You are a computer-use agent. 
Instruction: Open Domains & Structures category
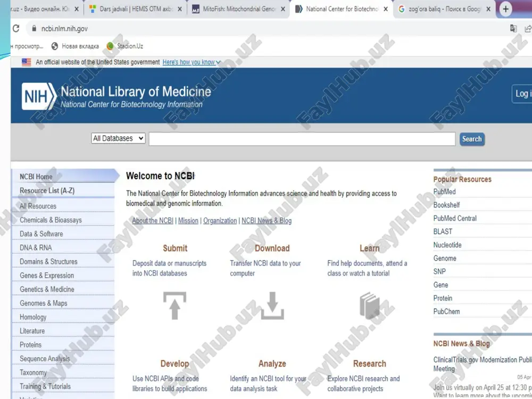tap(63, 262)
